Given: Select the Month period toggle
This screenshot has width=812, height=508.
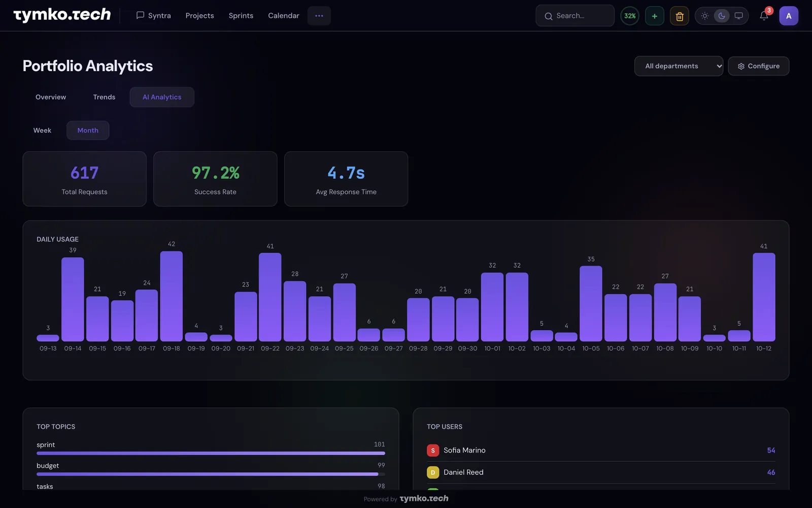Looking at the screenshot, I should click(x=88, y=131).
